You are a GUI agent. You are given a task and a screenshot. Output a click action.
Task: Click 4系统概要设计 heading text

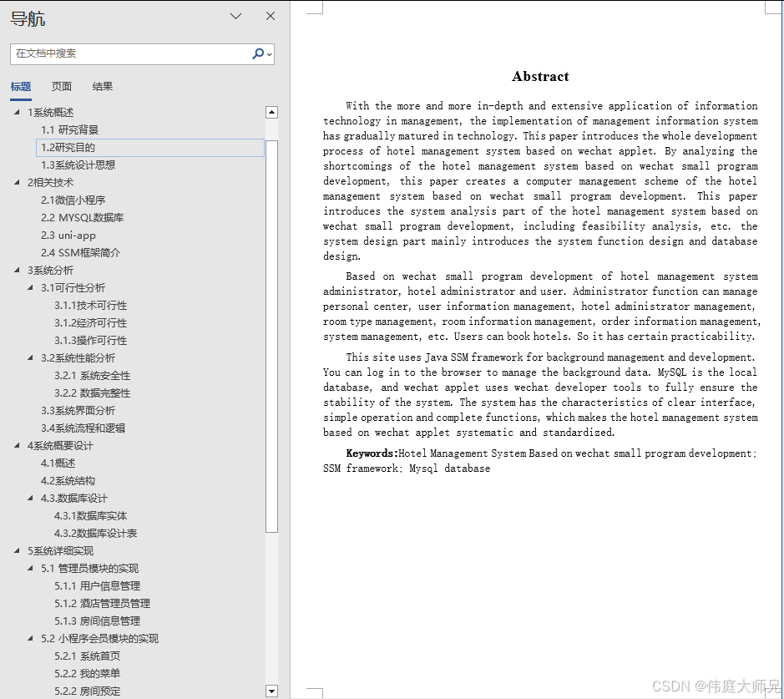click(60, 445)
